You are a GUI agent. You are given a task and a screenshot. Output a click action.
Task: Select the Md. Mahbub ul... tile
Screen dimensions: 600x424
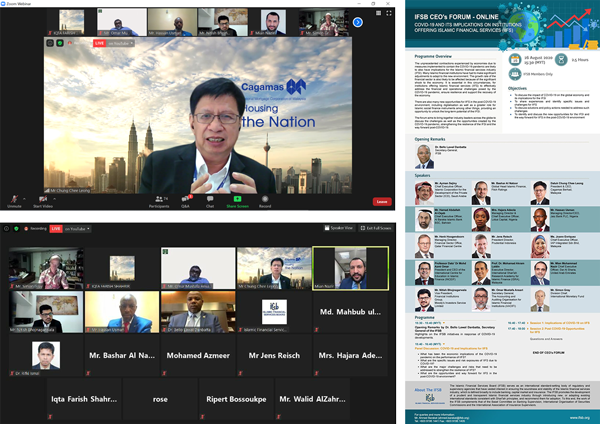tap(350, 312)
